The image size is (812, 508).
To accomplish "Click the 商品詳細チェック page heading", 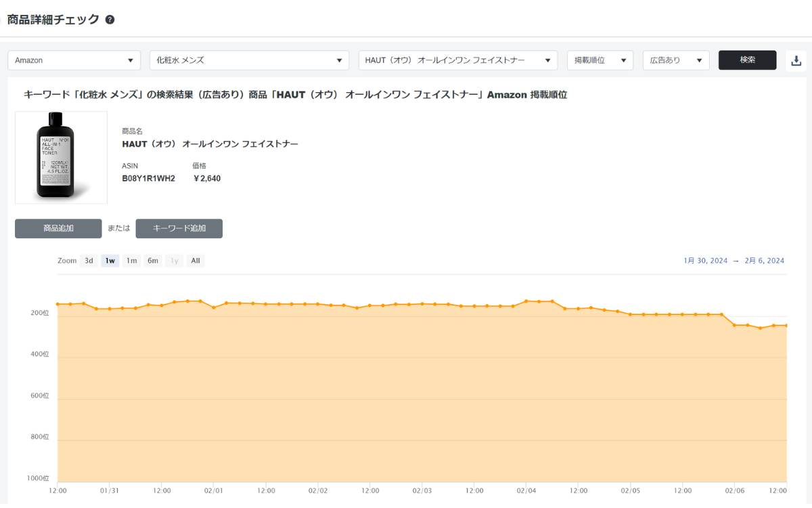I will pos(53,20).
